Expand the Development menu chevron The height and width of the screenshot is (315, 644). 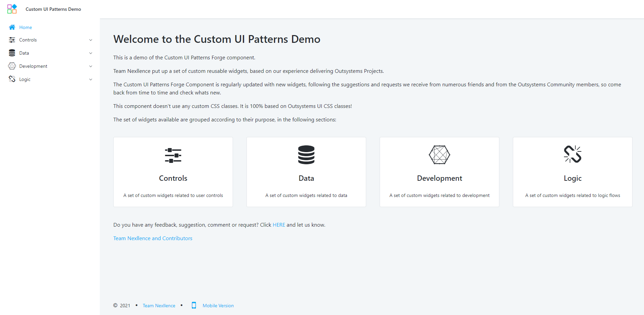coord(91,66)
